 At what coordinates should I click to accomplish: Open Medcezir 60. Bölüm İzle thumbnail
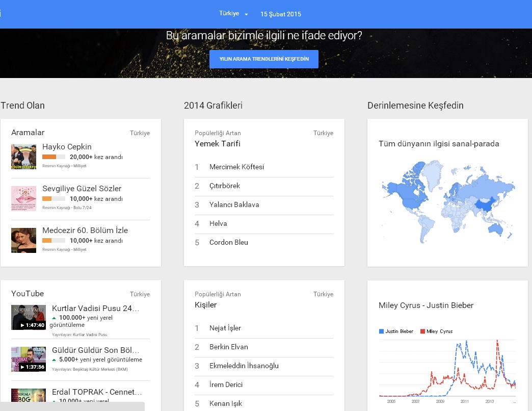point(23,240)
